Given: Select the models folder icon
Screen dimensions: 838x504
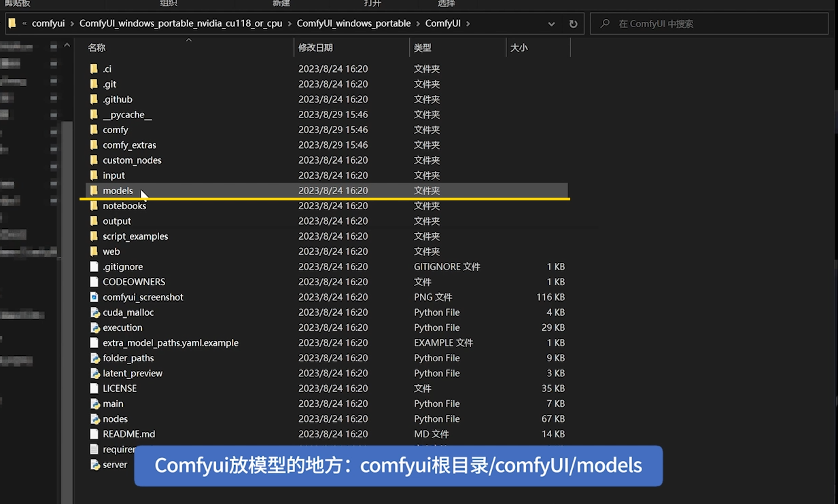Looking at the screenshot, I should coord(94,191).
